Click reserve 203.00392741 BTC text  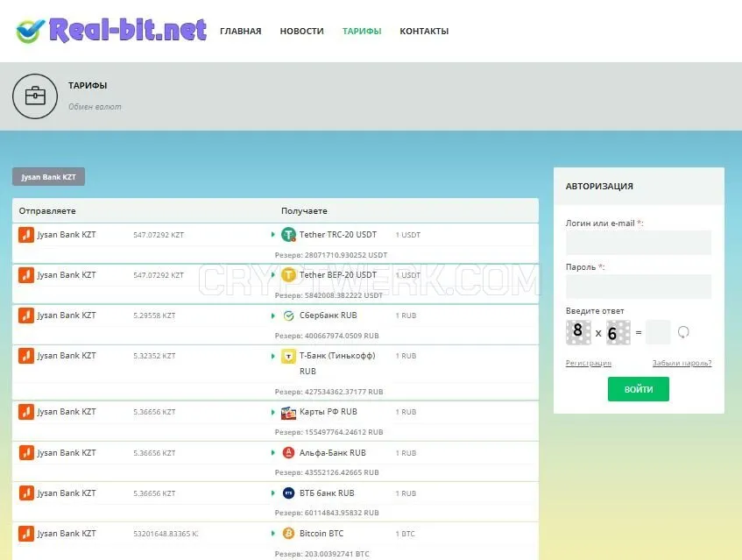coord(322,554)
